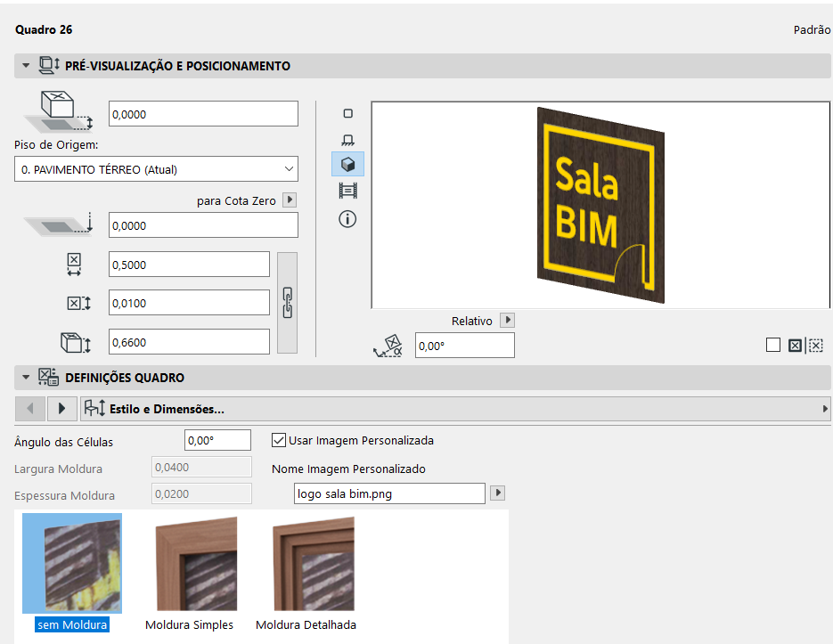Edit the 0,00° rotation angle field
The image size is (833, 644).
(x=463, y=345)
